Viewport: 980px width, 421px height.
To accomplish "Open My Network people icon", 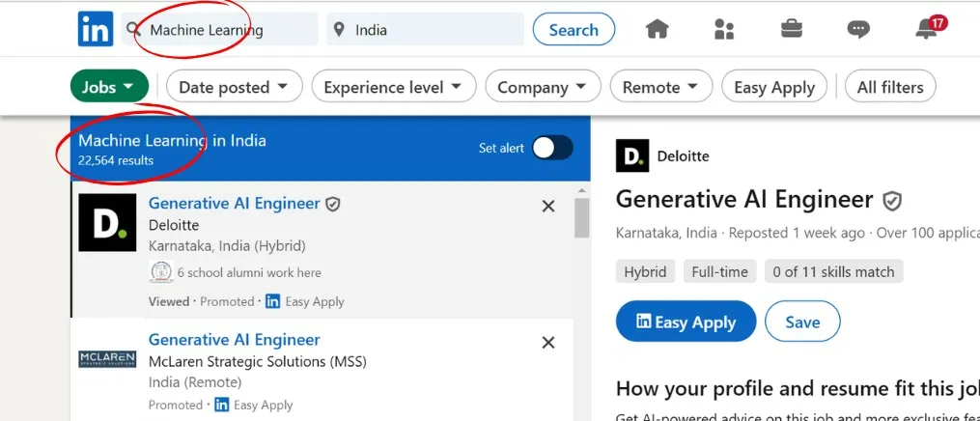I will 724,30.
